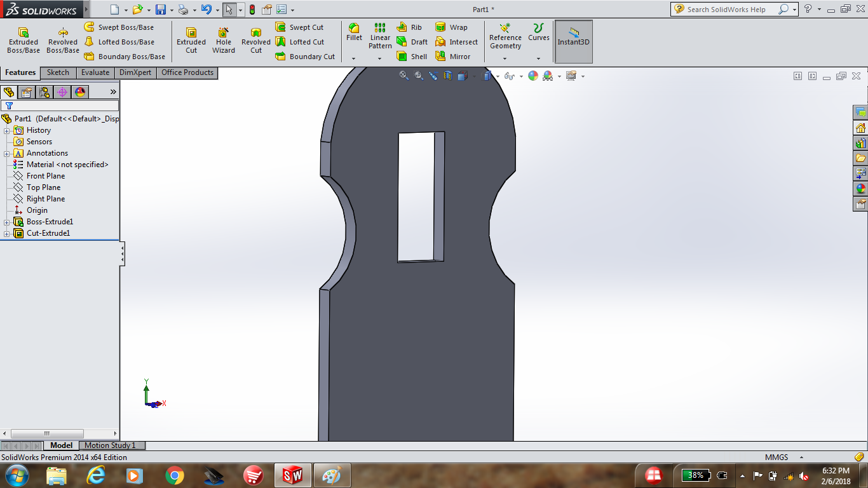The width and height of the screenshot is (868, 488).
Task: Open the DimXpertManager panel tab
Action: (62, 92)
